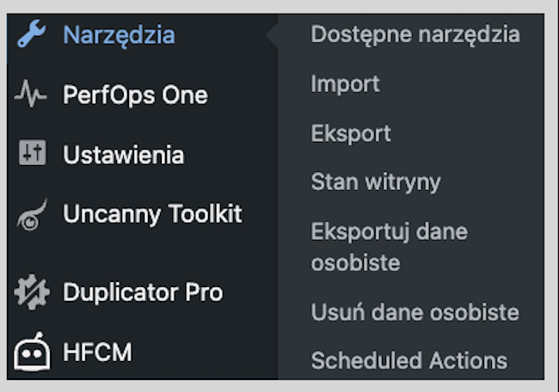559x392 pixels.
Task: Select Eksport in the tools submenu
Action: pos(351,133)
